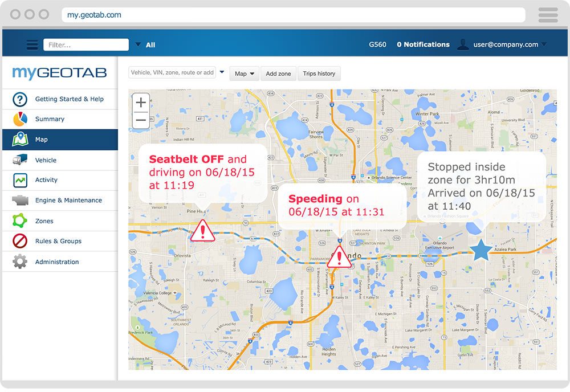The width and height of the screenshot is (570, 392).
Task: Click the Vehicle truck icon
Action: click(20, 160)
